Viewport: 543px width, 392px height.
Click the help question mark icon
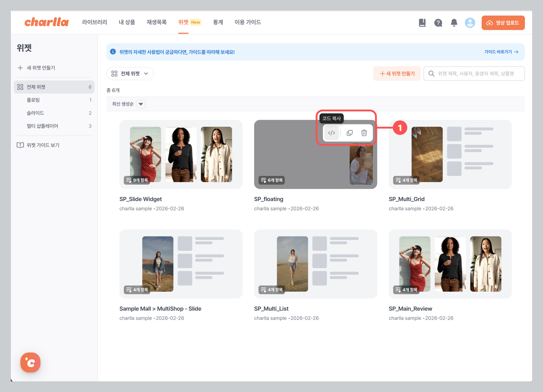click(438, 23)
